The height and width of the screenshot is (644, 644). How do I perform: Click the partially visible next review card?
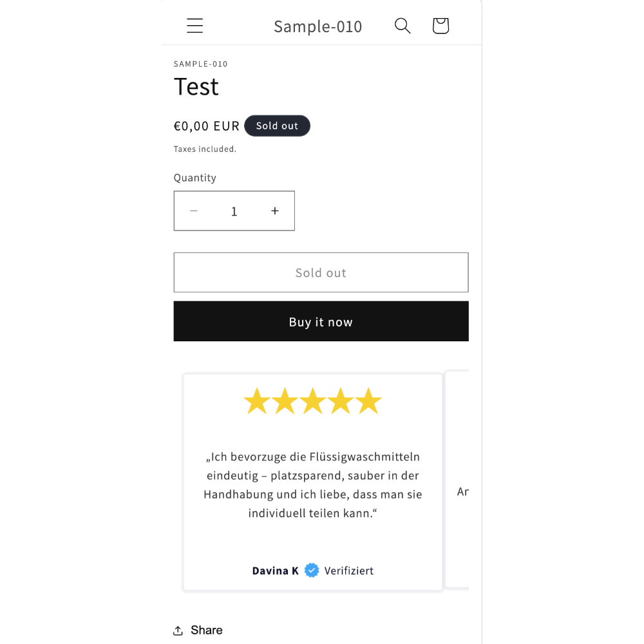click(457, 479)
